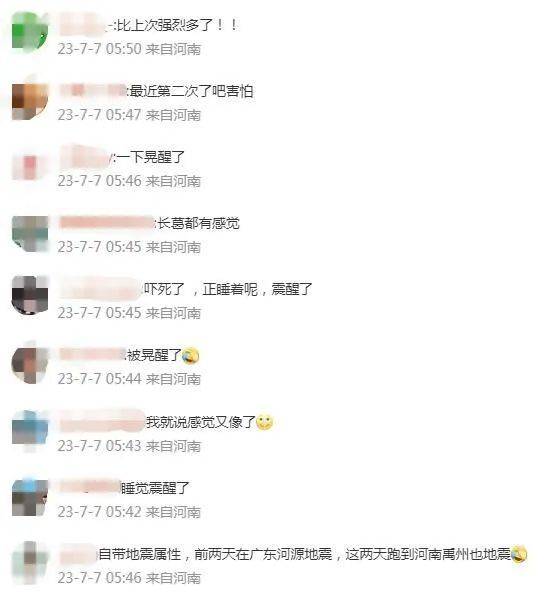The height and width of the screenshot is (601, 545).
Task: Click smiley emoji after 我就说感觉又像了
Action: [264, 422]
